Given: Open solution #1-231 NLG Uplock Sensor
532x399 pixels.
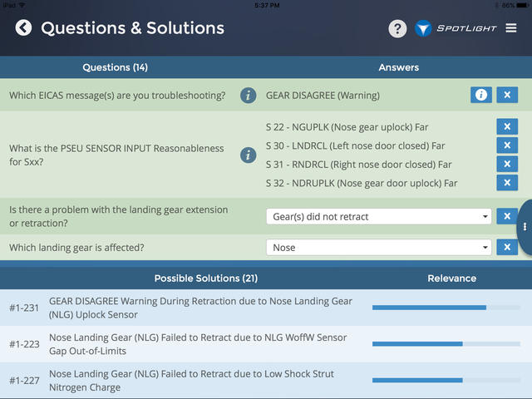Looking at the screenshot, I should tap(266, 308).
